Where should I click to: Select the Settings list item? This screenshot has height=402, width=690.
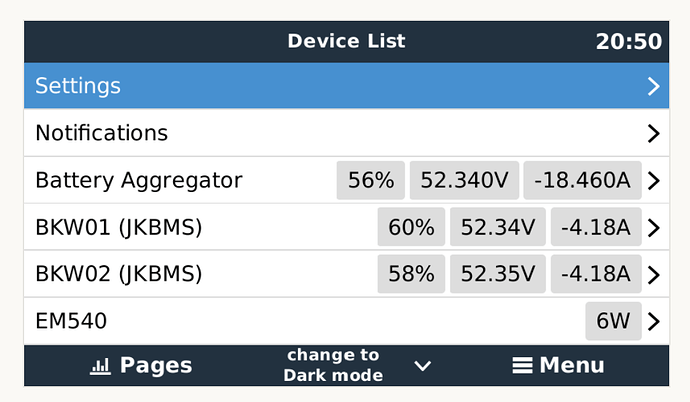[x=346, y=86]
